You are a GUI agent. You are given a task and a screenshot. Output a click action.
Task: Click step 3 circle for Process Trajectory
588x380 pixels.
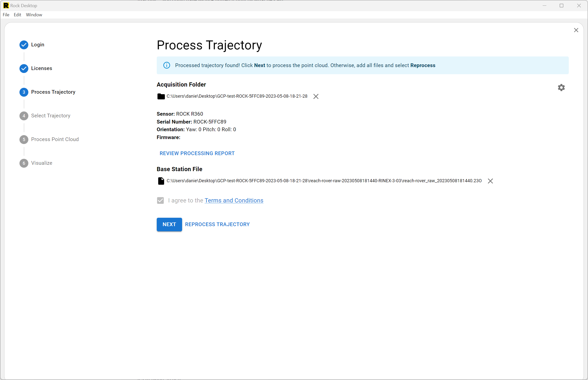(x=24, y=92)
